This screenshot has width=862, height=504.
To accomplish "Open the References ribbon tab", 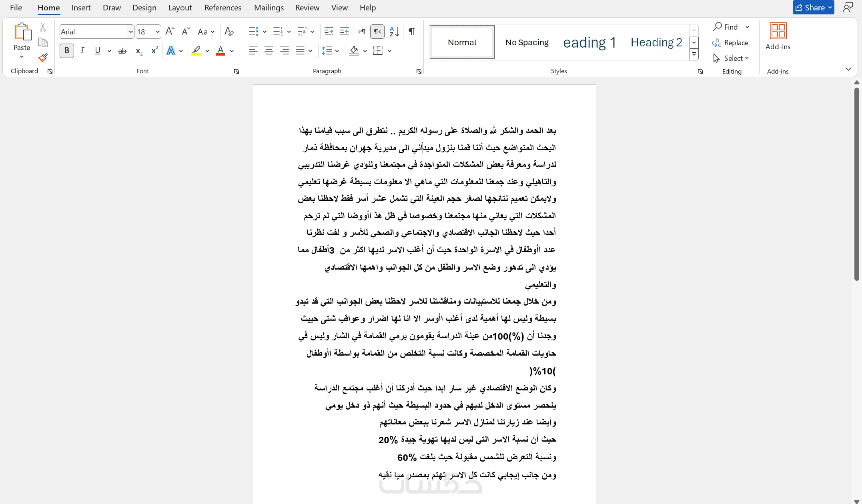I will (x=223, y=8).
